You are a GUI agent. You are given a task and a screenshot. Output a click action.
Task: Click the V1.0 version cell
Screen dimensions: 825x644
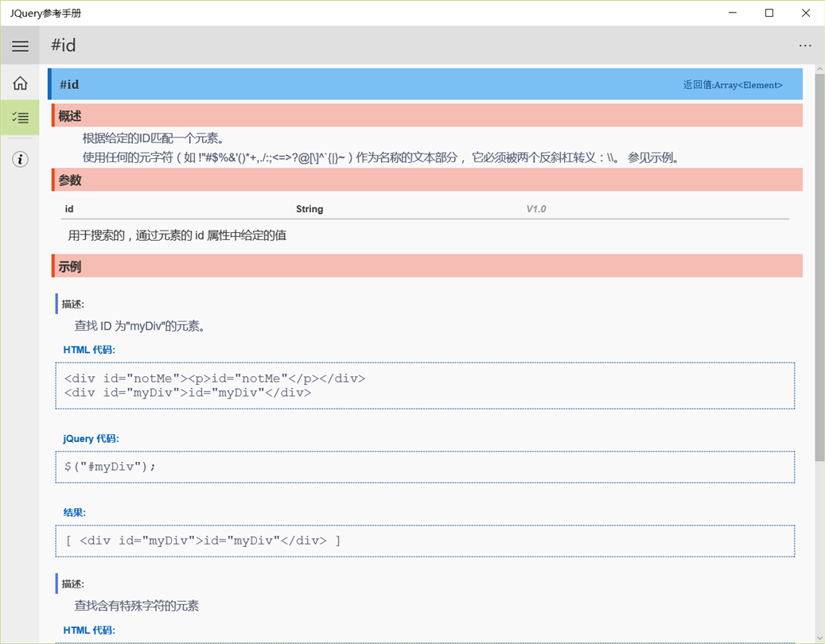[x=536, y=209]
